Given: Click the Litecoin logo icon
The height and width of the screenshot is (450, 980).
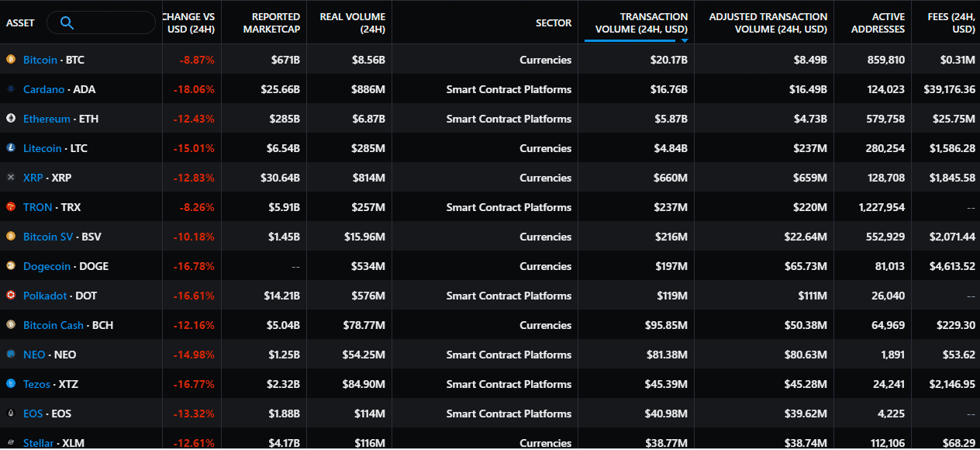Looking at the screenshot, I should click(11, 148).
